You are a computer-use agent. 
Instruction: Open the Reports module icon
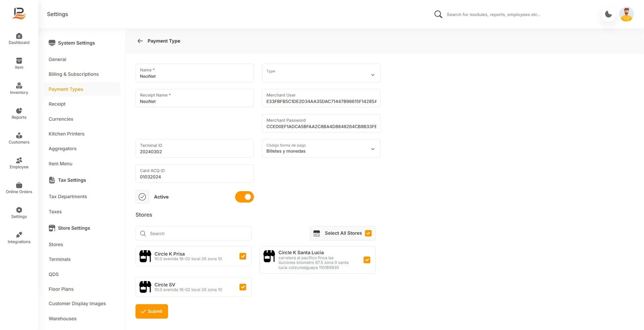tap(19, 111)
